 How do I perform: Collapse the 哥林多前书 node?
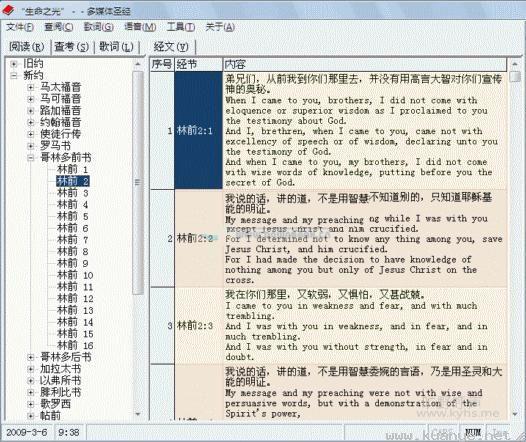coord(31,157)
